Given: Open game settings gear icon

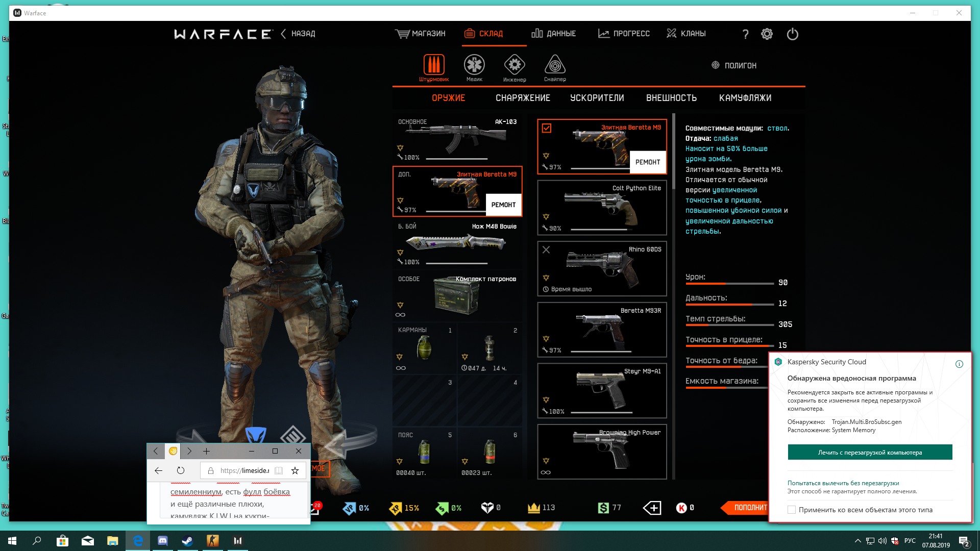Looking at the screenshot, I should tap(767, 34).
